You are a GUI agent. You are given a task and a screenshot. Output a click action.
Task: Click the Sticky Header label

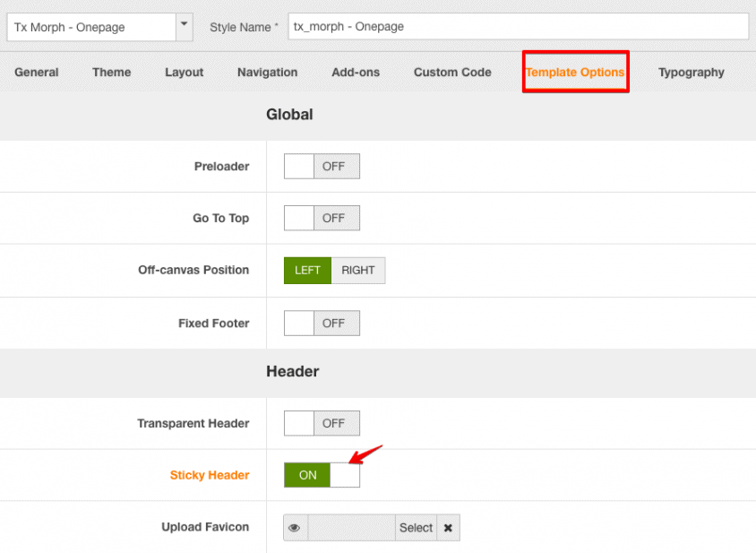(210, 475)
